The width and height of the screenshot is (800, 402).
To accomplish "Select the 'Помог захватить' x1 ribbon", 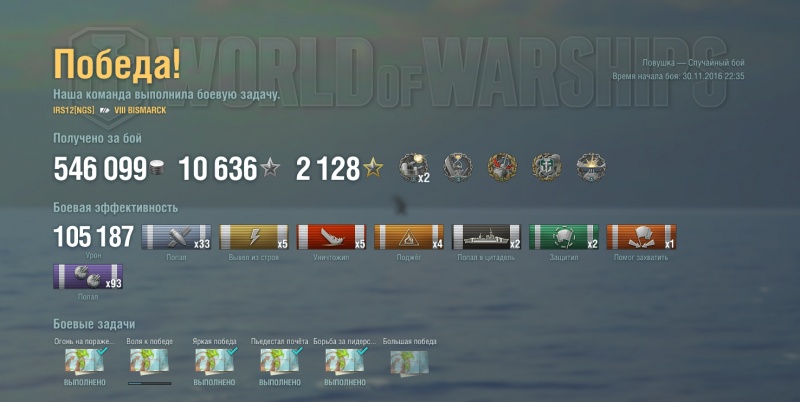I will tap(641, 237).
